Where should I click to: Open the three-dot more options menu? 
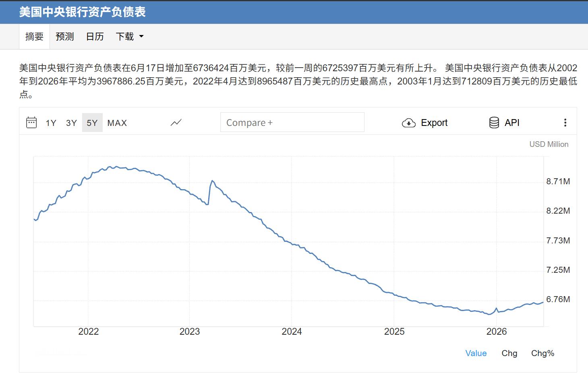[565, 123]
